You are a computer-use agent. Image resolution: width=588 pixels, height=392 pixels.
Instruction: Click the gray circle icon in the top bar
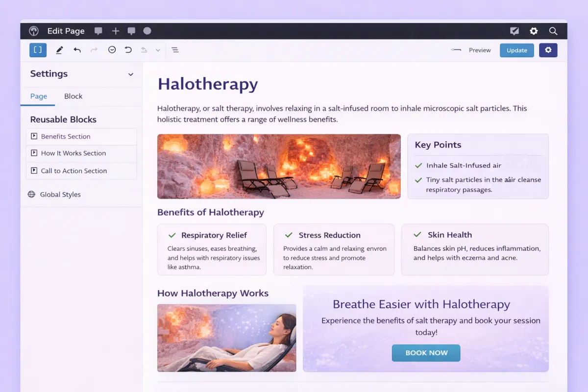tap(147, 31)
